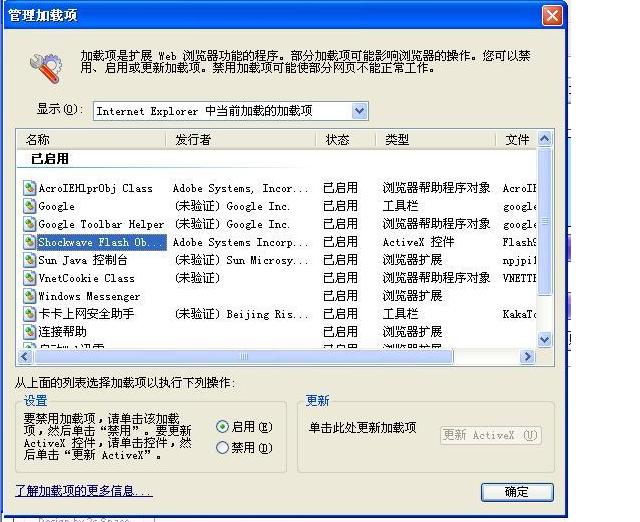Select the 连接帮助 entry
The height and width of the screenshot is (522, 640).
pos(62,331)
